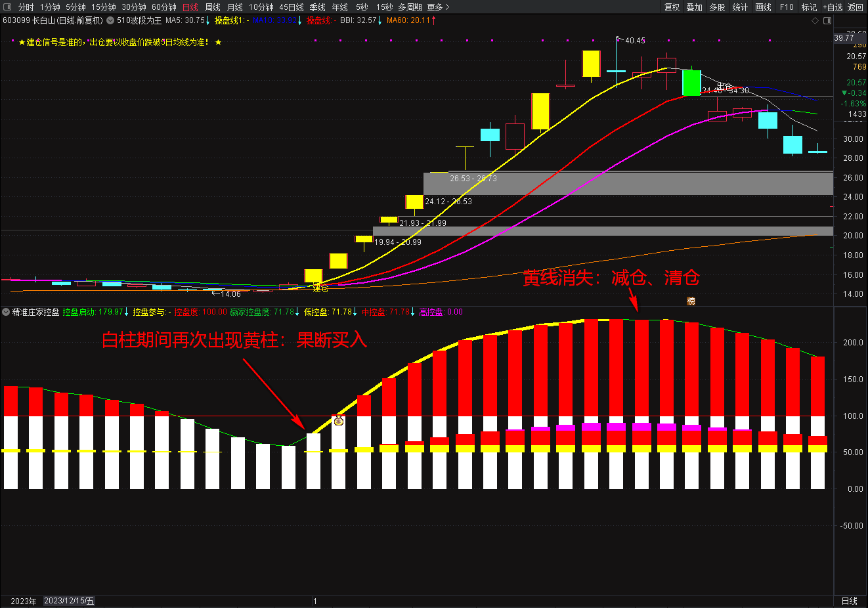This screenshot has height=608, width=868.
Task: Select the 10分钟 period
Action: 261,7
